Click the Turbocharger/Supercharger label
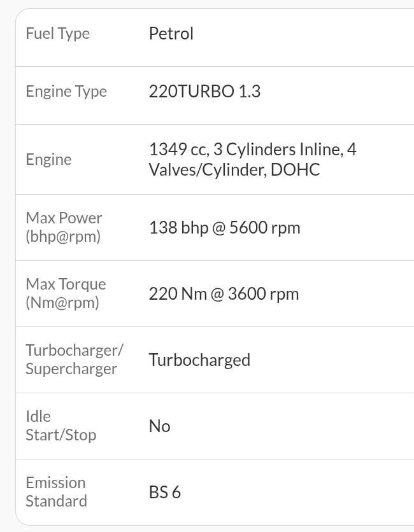 coord(74,360)
